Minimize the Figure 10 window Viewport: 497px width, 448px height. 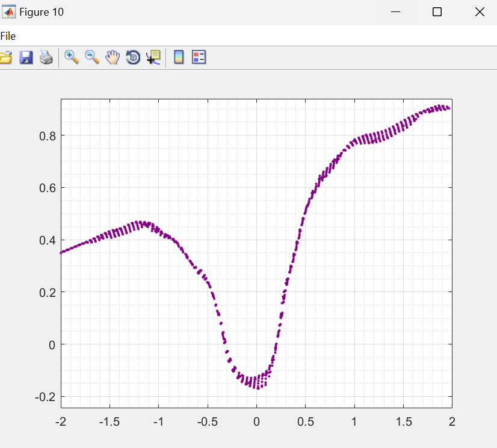(x=395, y=12)
